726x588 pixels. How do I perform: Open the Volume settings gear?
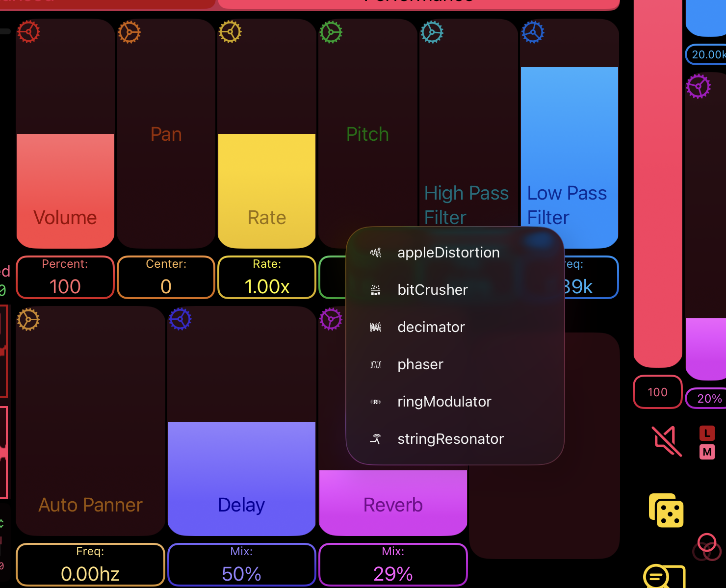pyautogui.click(x=28, y=31)
